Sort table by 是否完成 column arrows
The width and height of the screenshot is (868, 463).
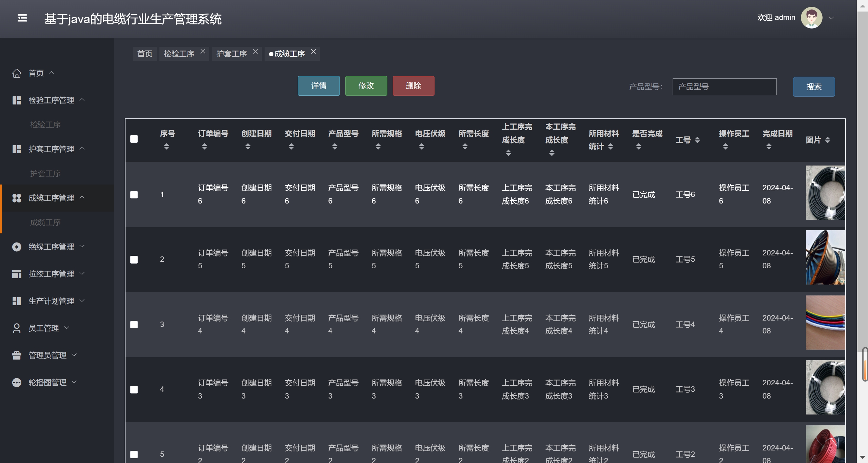pyautogui.click(x=638, y=147)
